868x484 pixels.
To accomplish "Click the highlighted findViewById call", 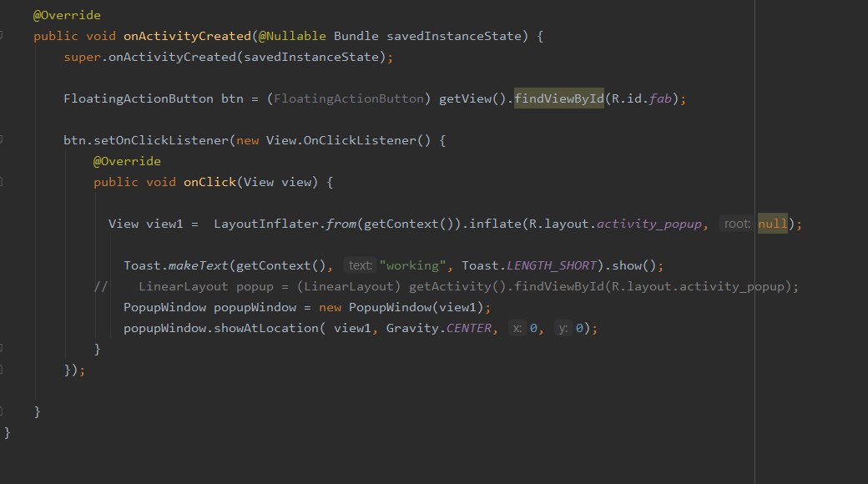I will 559,98.
